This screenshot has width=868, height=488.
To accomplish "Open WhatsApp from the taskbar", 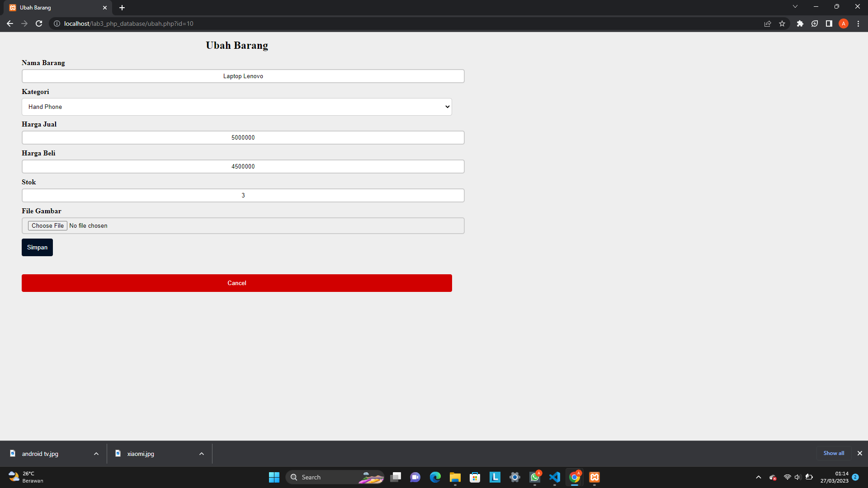I will (535, 477).
